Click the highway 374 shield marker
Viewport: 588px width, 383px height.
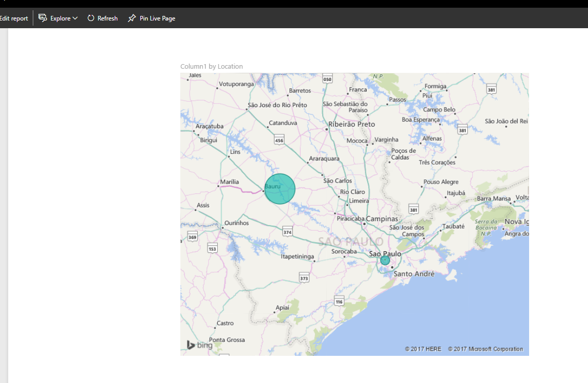click(287, 231)
